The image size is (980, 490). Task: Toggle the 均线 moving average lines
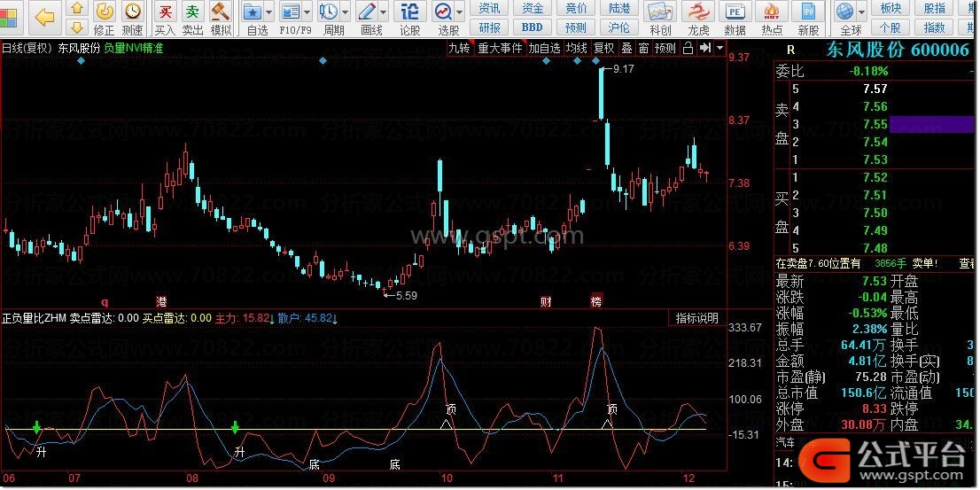(576, 48)
